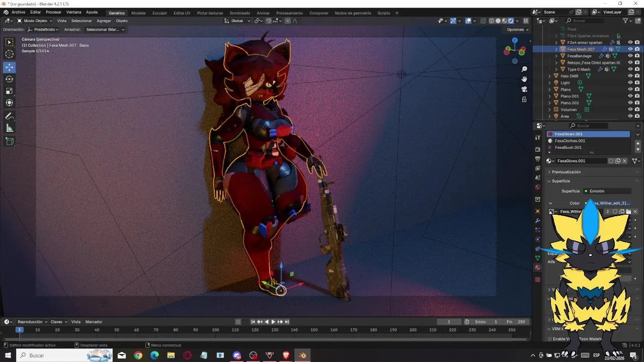Unlink the FexaGlows.001 material with the X
Screen dimensions: 644x362
click(x=624, y=161)
